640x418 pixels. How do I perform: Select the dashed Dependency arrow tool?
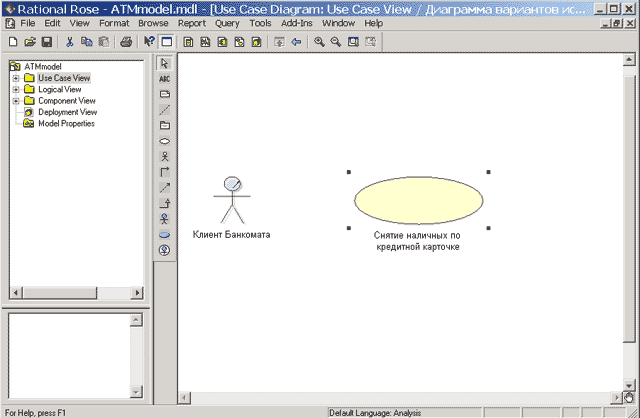pos(164,188)
